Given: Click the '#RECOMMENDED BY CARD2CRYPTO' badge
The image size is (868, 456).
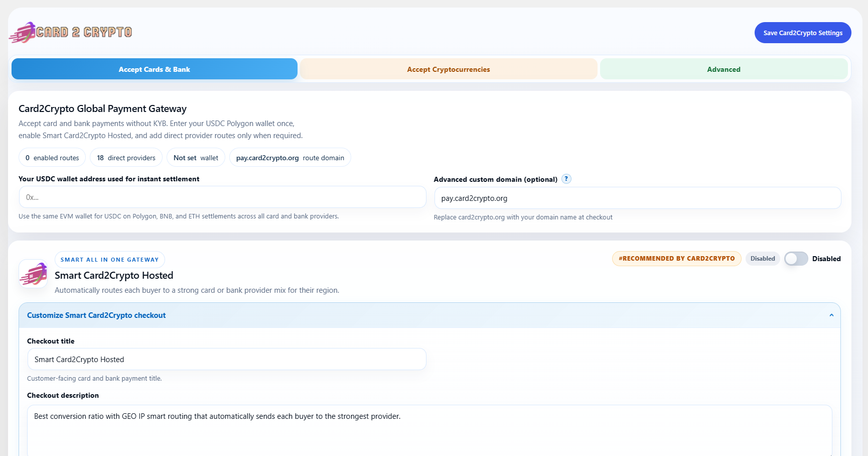Looking at the screenshot, I should point(676,259).
